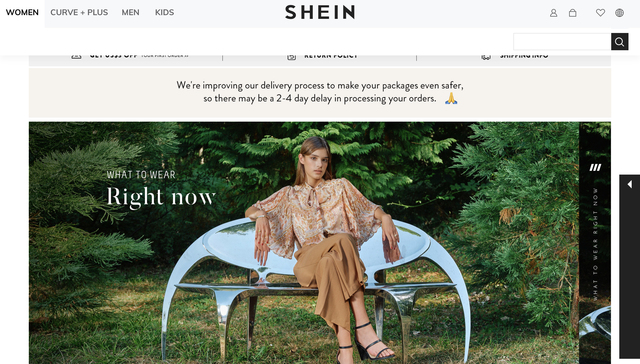Click the vertical 'What to wear right now' strip
The height and width of the screenshot is (364, 640).
pos(595,244)
